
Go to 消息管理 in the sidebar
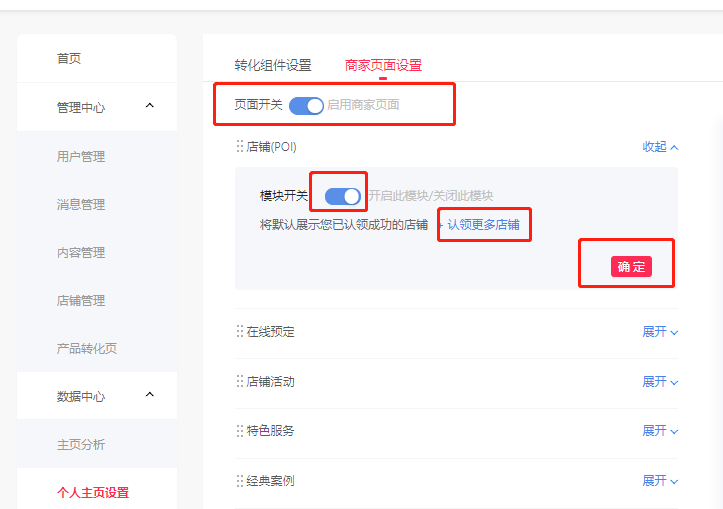click(81, 205)
